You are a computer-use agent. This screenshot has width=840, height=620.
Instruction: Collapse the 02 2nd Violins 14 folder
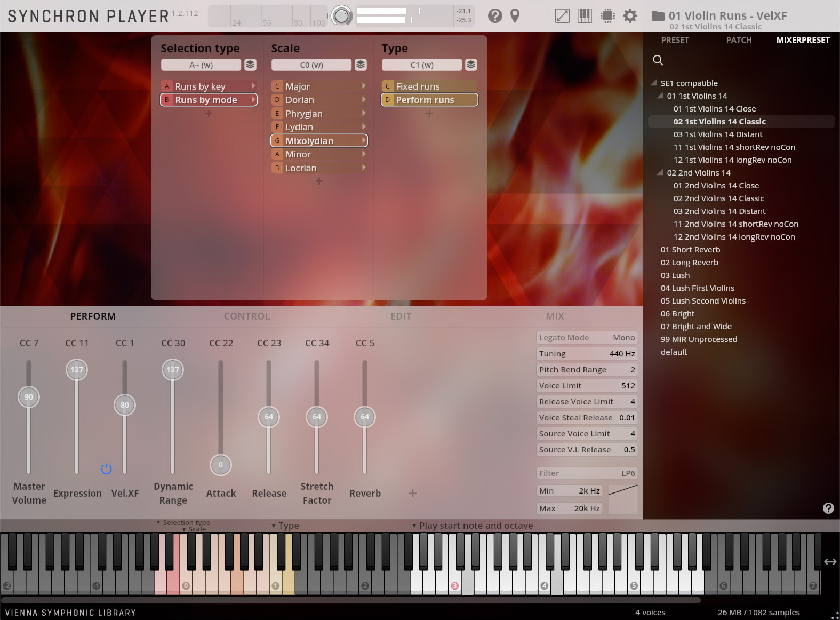(660, 173)
